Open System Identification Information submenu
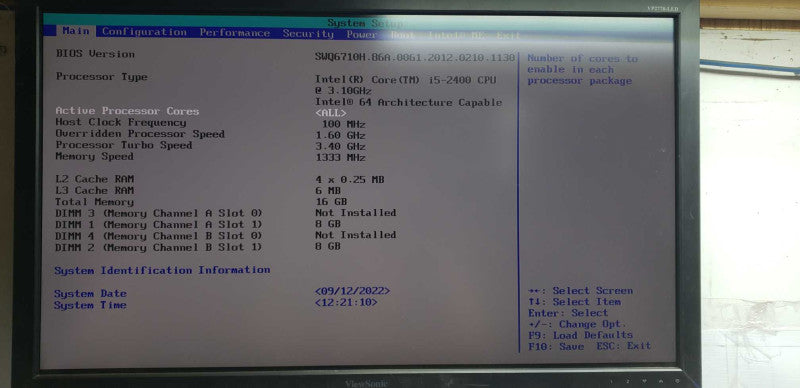The height and width of the screenshot is (388, 800). tap(162, 270)
